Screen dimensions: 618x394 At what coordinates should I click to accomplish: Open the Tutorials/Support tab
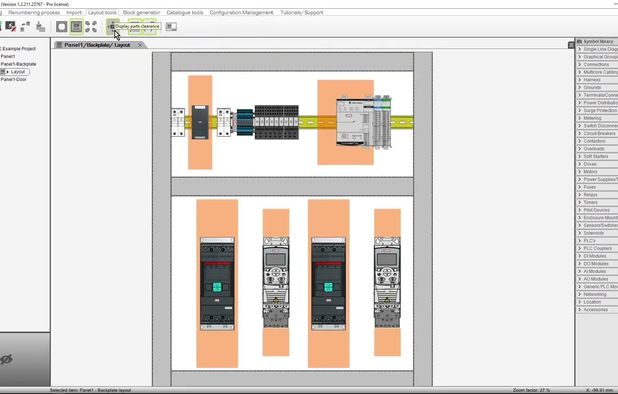click(302, 13)
